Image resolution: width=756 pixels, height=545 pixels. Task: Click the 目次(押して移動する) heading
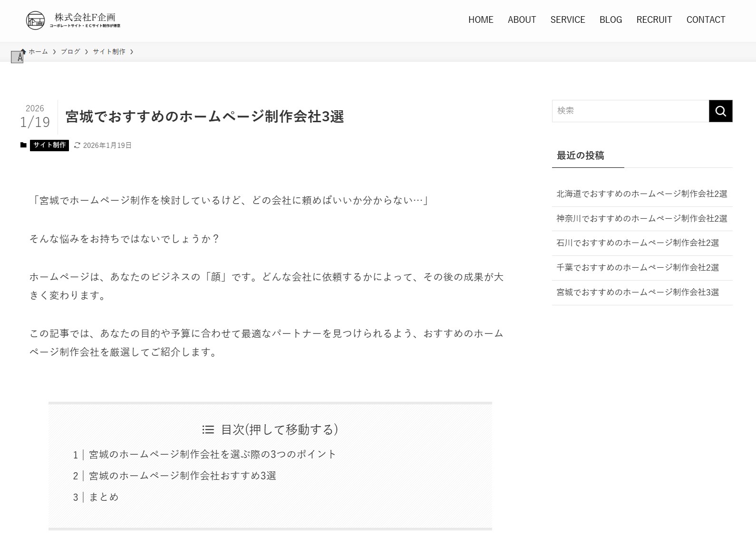point(280,429)
